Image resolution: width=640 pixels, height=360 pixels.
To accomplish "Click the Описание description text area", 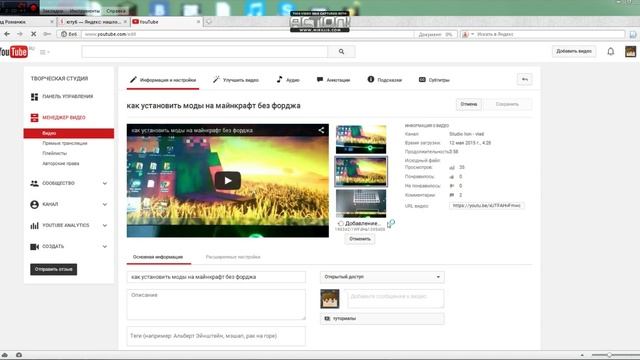I will tap(216, 304).
